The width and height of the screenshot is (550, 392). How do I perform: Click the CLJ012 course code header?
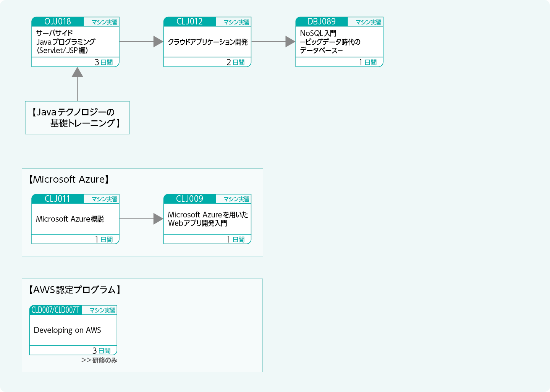tap(189, 21)
